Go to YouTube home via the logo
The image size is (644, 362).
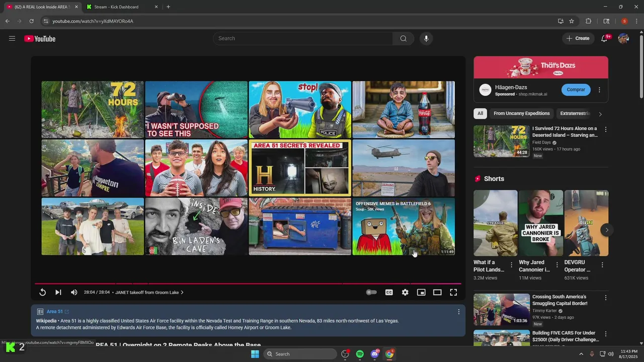click(x=40, y=39)
